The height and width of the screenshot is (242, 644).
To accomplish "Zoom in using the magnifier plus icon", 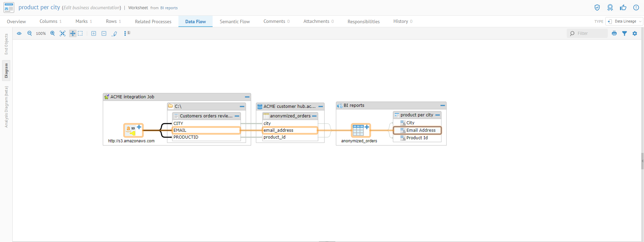I will coord(52,33).
